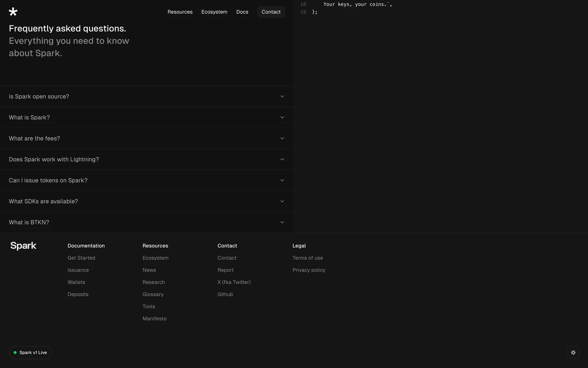Click line number 19 in code panel
588x368 pixels.
click(303, 12)
